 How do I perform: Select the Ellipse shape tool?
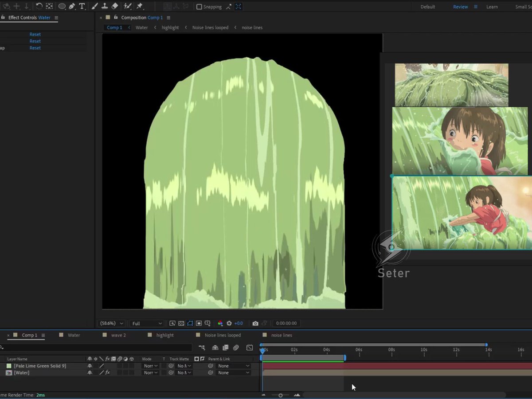coord(62,6)
